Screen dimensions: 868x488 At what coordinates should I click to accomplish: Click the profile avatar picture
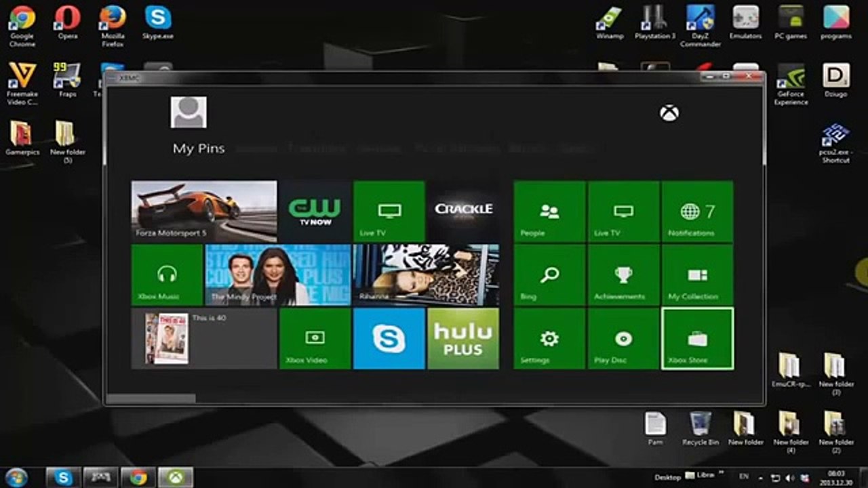click(x=189, y=112)
